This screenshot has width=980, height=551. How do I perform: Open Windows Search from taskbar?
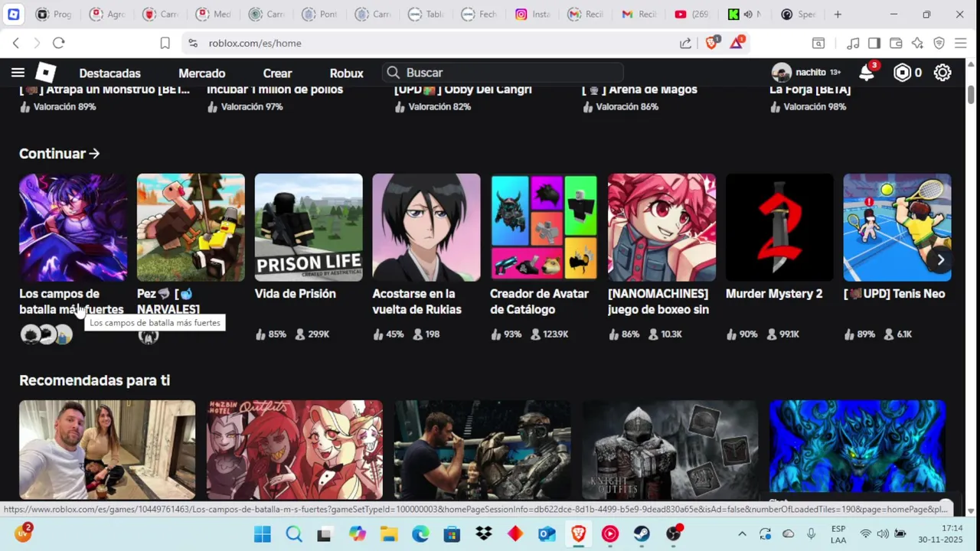(294, 533)
